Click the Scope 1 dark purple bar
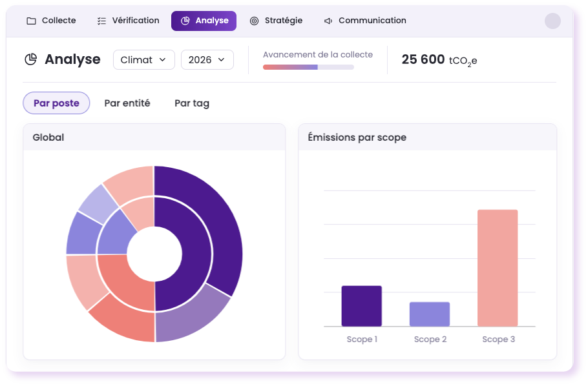Viewport: 588px width, 386px height. [361, 306]
